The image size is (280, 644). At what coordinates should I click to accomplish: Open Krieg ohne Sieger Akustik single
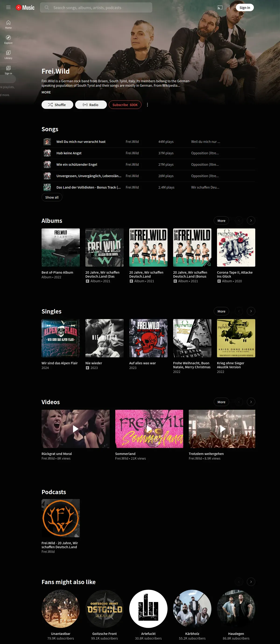click(x=236, y=338)
